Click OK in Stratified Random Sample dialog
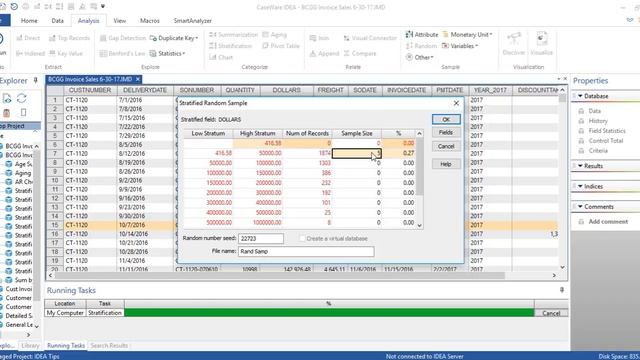The width and height of the screenshot is (640, 360). 446,119
